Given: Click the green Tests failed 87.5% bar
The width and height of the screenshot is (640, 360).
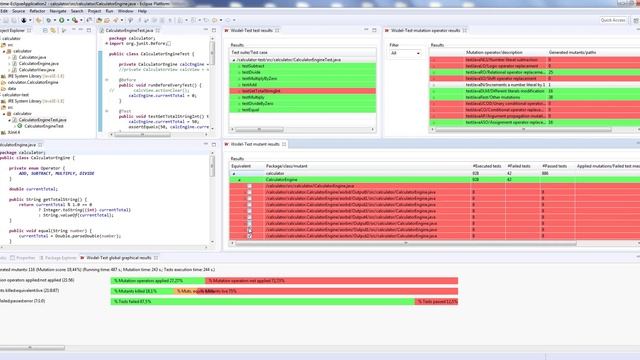Looking at the screenshot, I should [263, 301].
